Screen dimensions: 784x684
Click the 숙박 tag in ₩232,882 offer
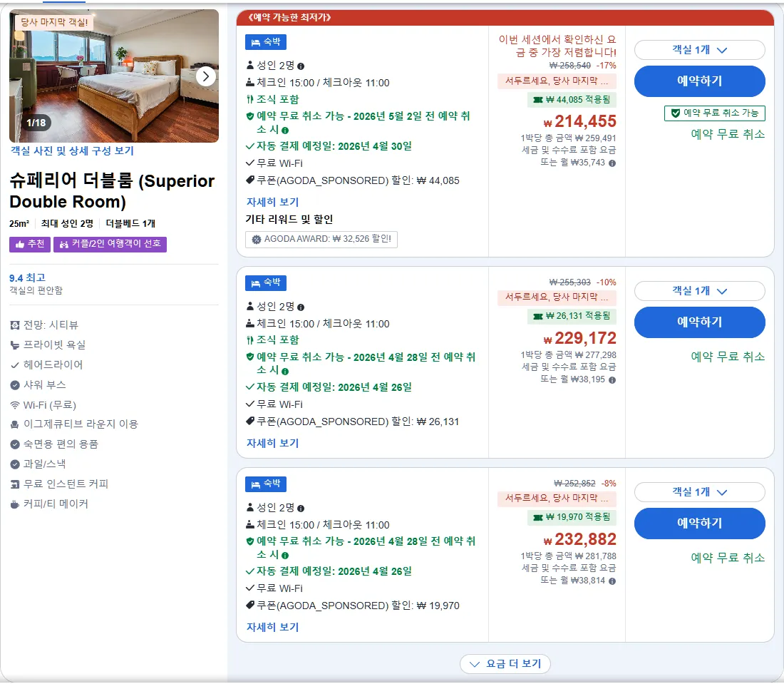tap(266, 484)
